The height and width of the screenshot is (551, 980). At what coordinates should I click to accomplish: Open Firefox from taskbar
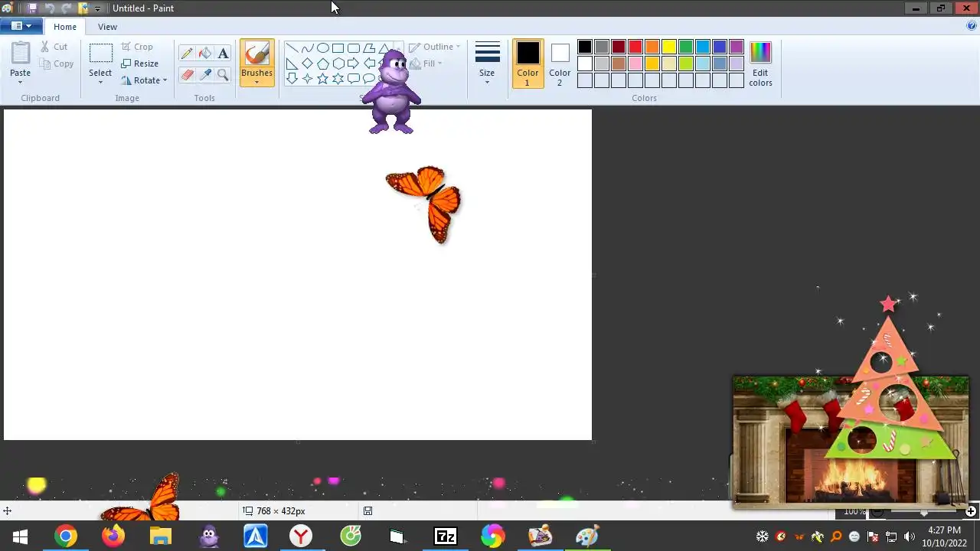(x=113, y=536)
